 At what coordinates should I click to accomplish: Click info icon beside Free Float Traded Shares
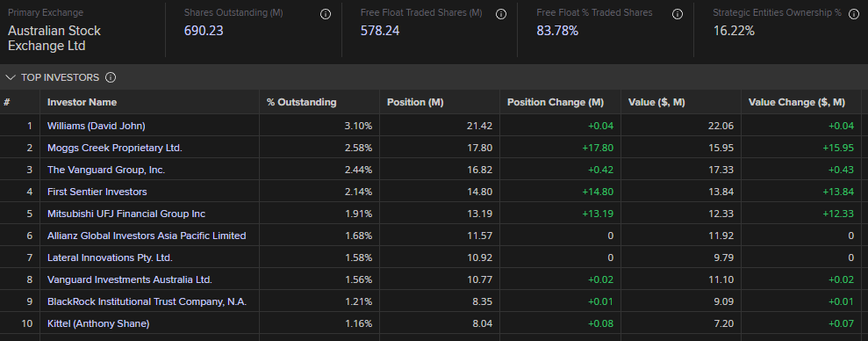click(501, 14)
